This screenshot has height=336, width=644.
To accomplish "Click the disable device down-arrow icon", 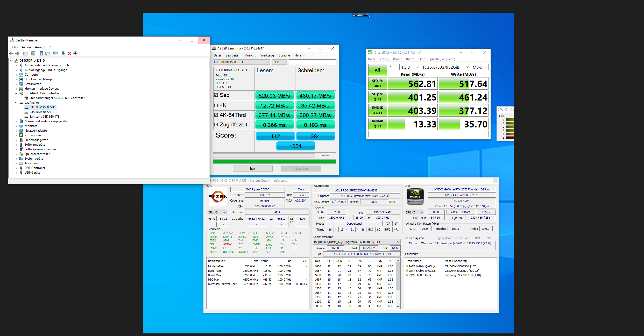I will (75, 53).
